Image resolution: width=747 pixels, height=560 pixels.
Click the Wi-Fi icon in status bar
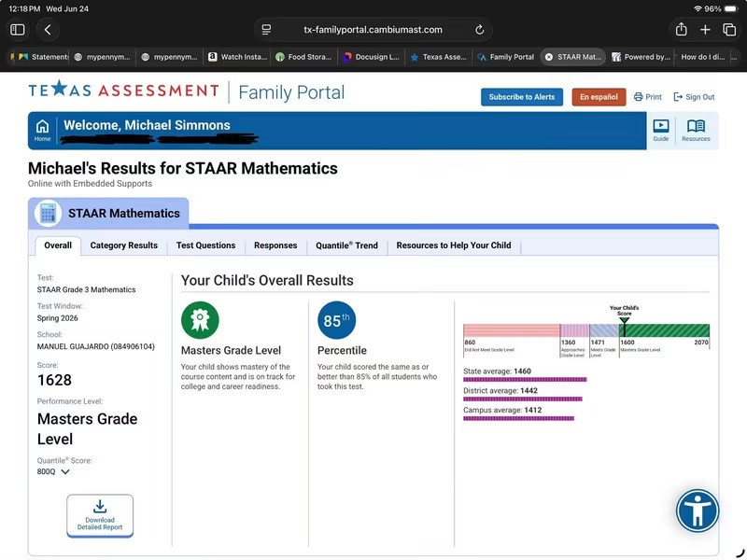click(x=698, y=8)
